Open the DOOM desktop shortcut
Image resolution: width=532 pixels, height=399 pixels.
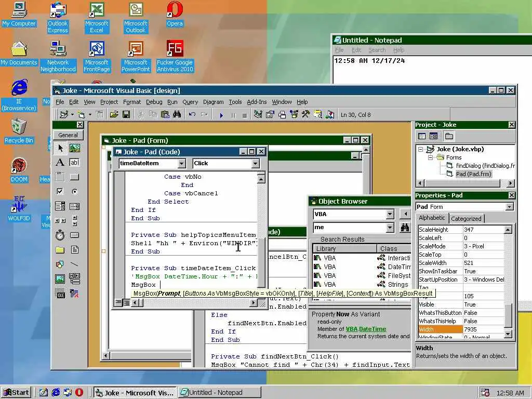(x=19, y=170)
